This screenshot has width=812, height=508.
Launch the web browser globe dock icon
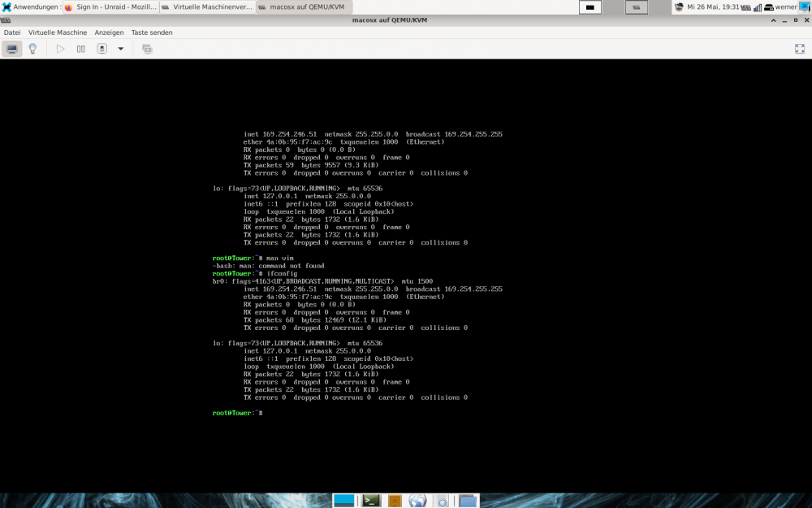click(417, 501)
